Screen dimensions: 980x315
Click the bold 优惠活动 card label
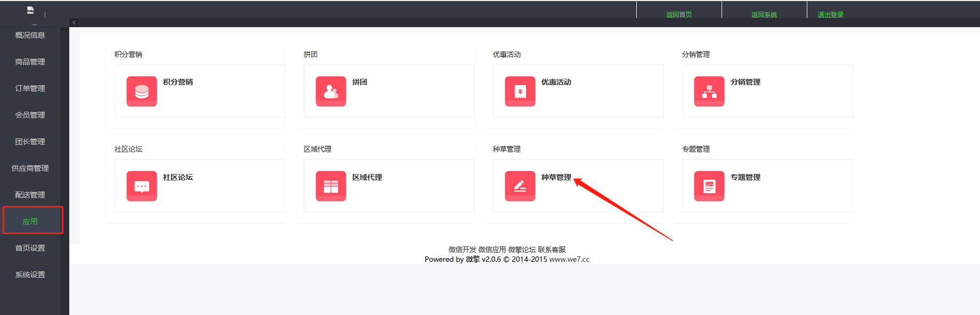pyautogui.click(x=556, y=82)
